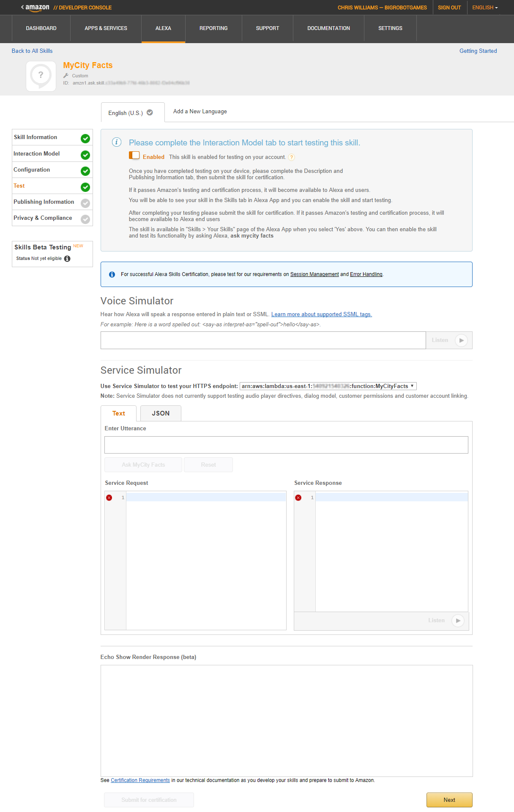Click the Next button

tap(449, 800)
